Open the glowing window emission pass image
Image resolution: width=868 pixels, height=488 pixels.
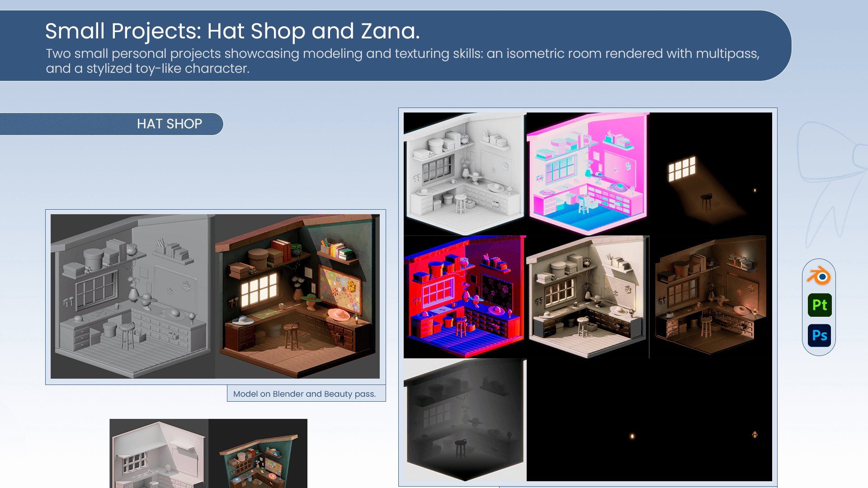pyautogui.click(x=711, y=174)
